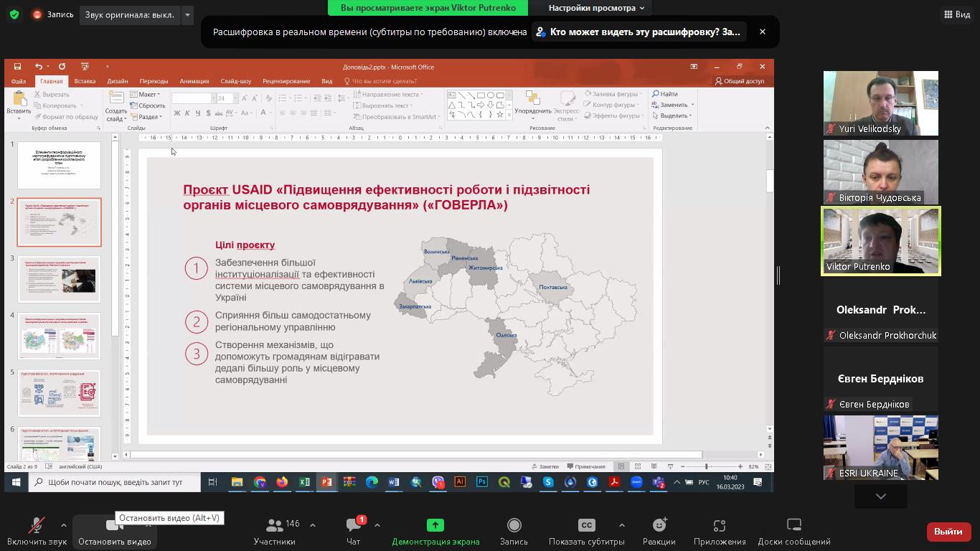The height and width of the screenshot is (551, 980).
Task: Show more participants with down chevron
Action: (x=881, y=496)
